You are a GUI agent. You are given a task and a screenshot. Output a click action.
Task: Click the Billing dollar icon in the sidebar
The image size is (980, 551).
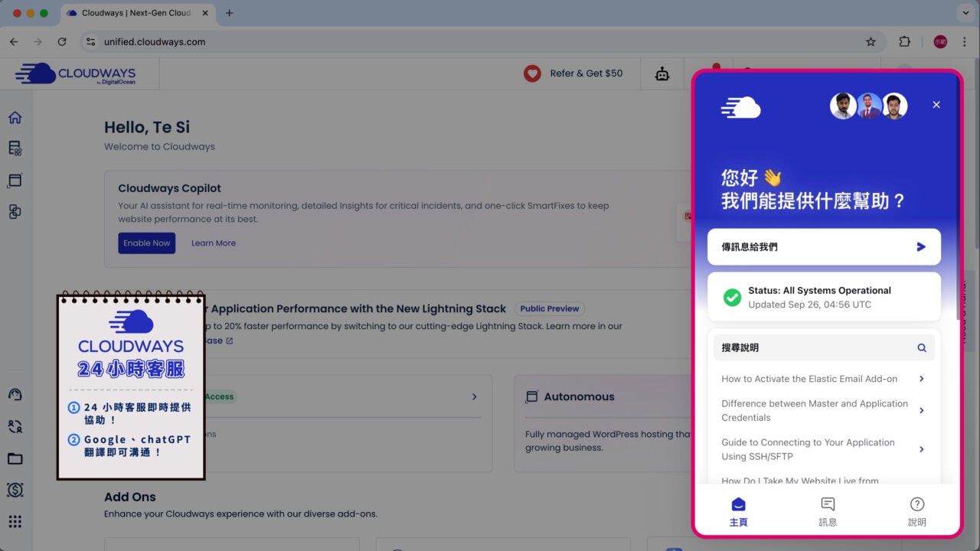coord(15,490)
